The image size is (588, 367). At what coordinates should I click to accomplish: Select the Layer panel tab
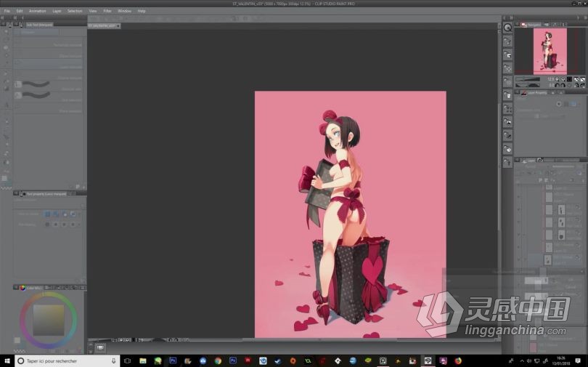tap(528, 160)
